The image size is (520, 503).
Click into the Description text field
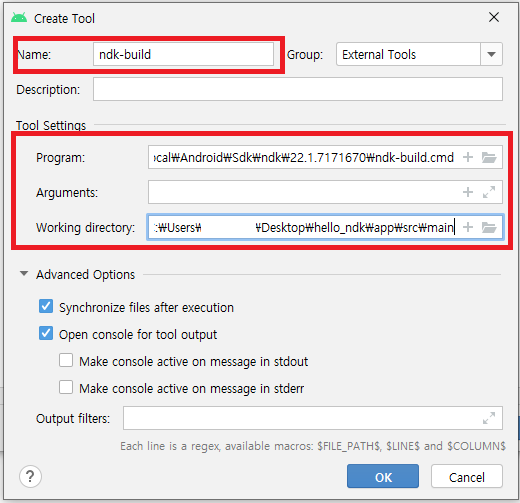(298, 89)
